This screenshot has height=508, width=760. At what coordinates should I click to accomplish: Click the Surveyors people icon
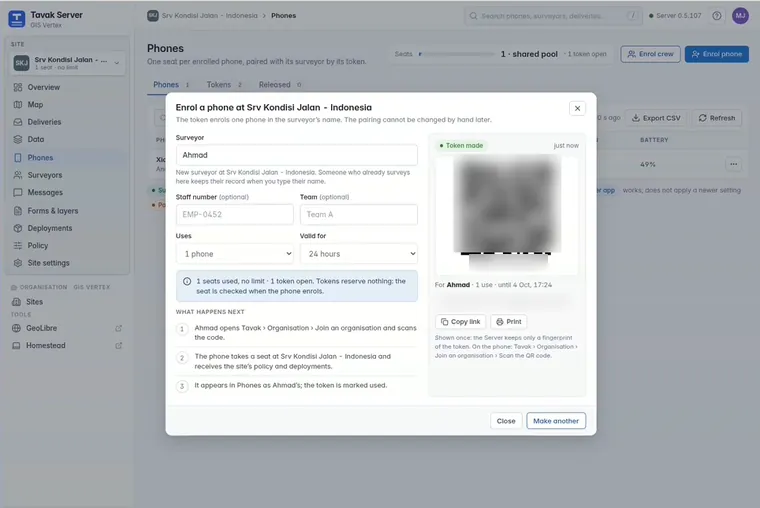pyautogui.click(x=18, y=175)
